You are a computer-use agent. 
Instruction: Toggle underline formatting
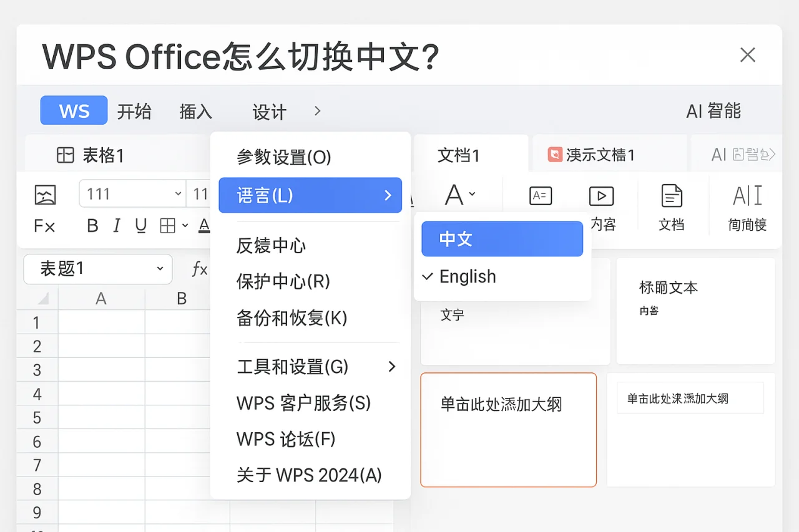coord(140,226)
